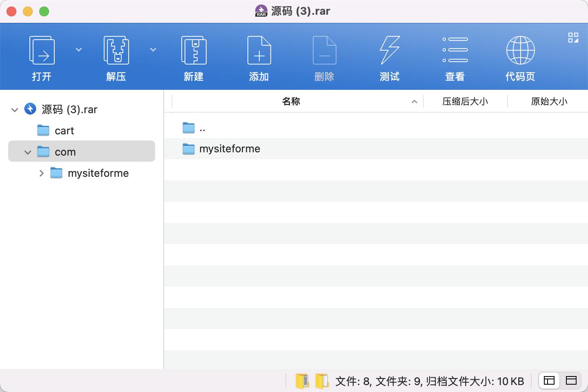
Task: Collapse the com folder in sidebar
Action: pos(28,151)
